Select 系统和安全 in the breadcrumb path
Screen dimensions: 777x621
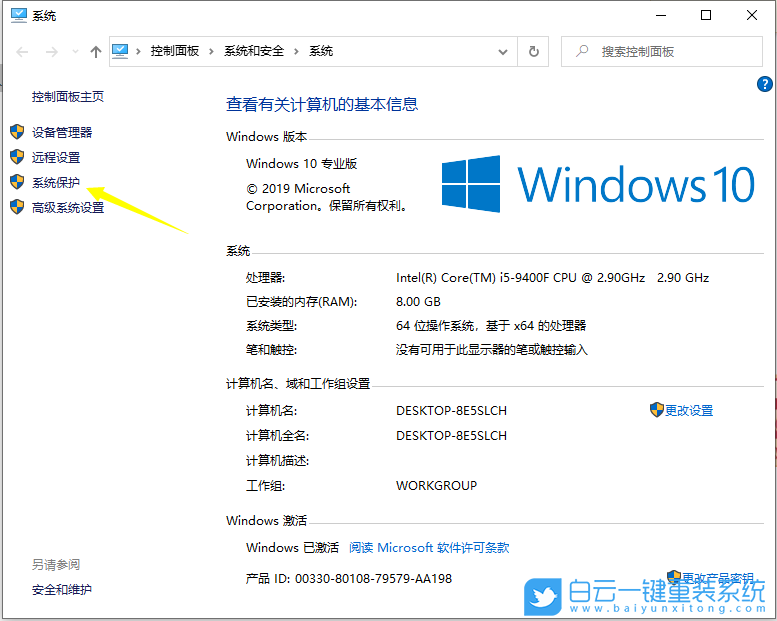(x=254, y=51)
